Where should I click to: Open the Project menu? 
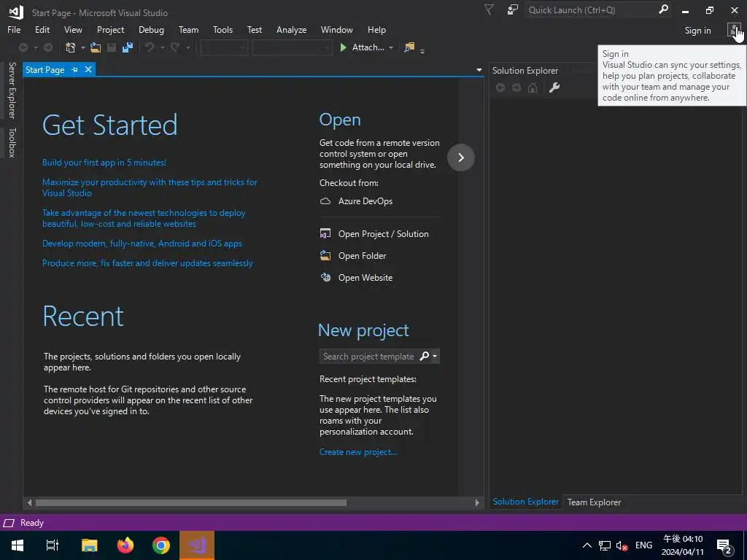click(x=111, y=29)
